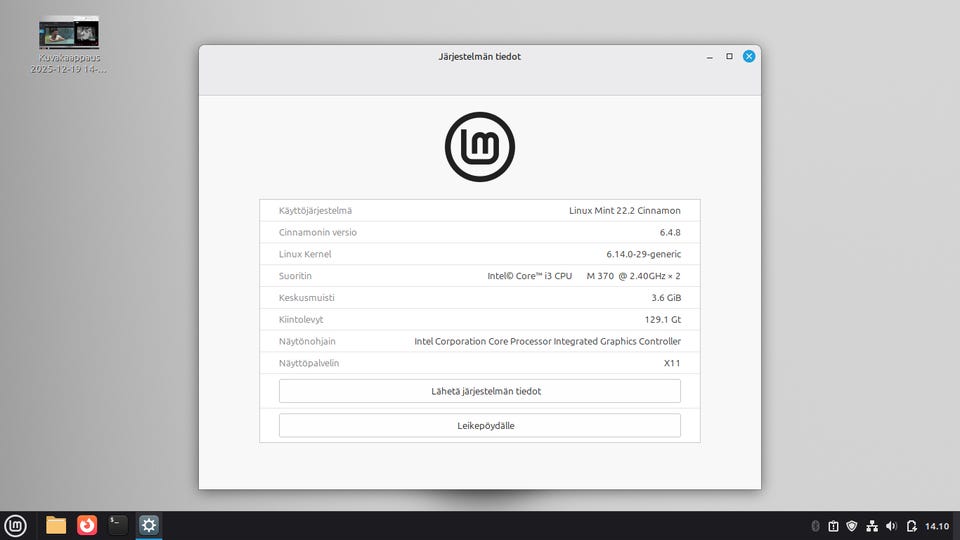Select the Keskusmuisti label
The image size is (960, 540).
tap(306, 298)
